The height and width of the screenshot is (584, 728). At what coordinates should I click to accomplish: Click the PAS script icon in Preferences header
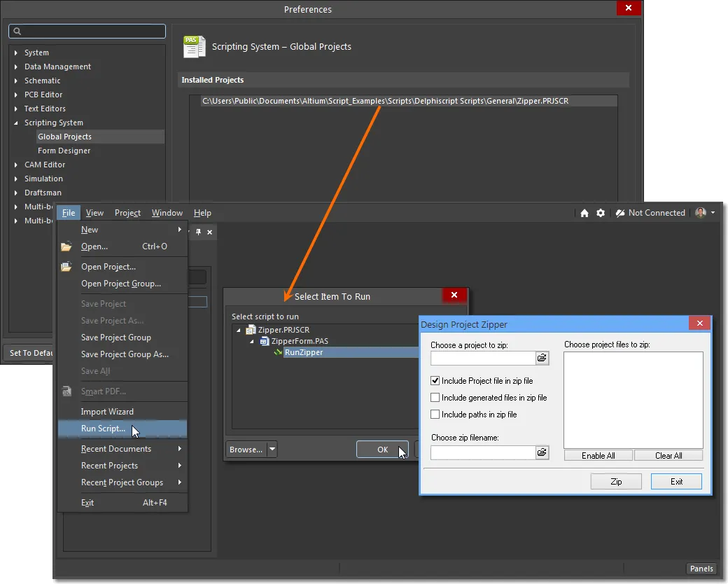[x=195, y=47]
